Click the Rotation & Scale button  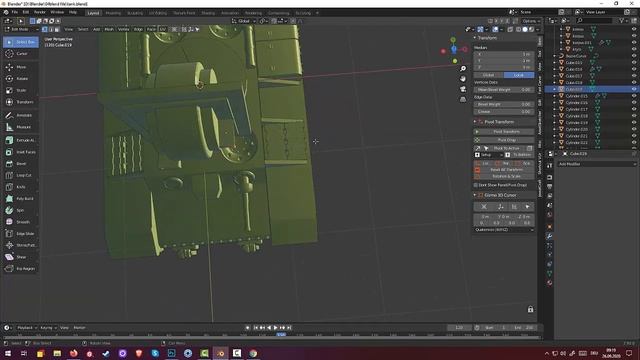[504, 176]
